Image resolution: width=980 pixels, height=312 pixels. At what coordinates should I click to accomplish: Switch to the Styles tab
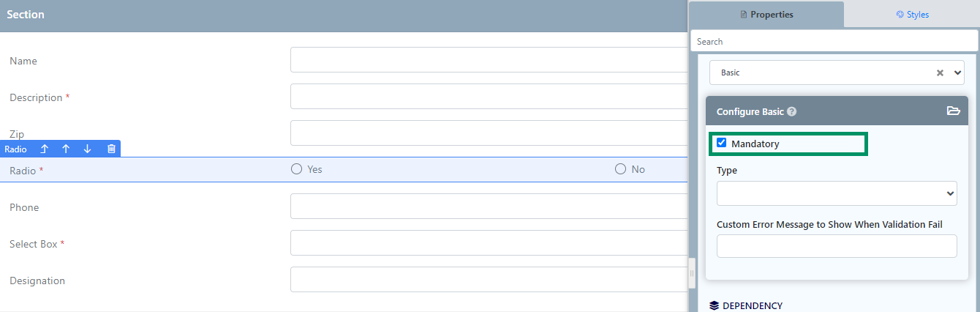[912, 14]
